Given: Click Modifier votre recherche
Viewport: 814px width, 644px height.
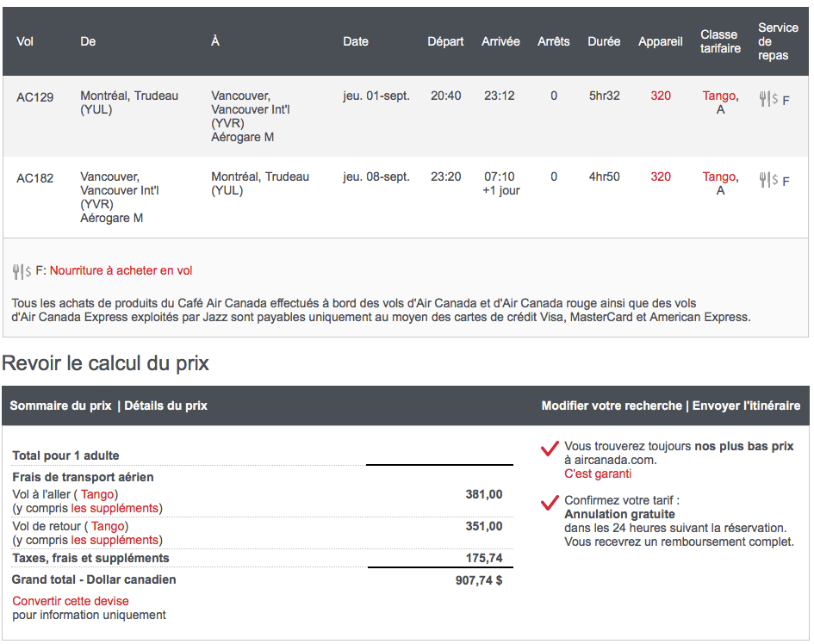Looking at the screenshot, I should pos(611,406).
